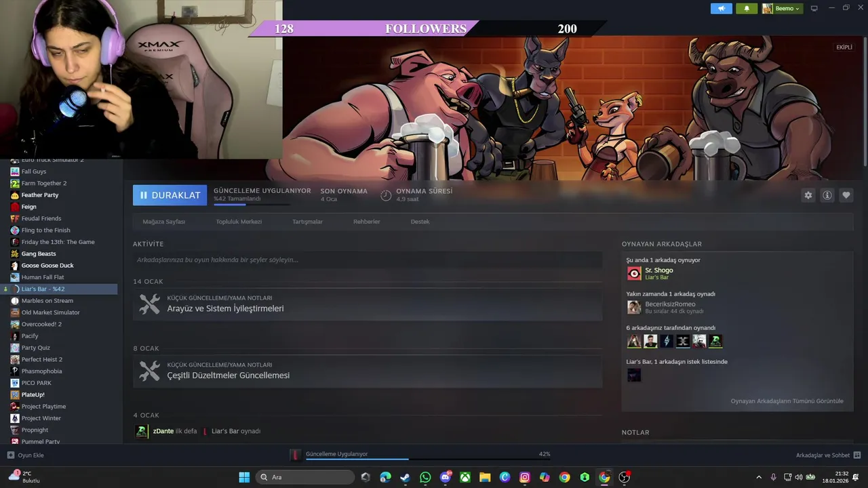This screenshot has width=868, height=488.
Task: Click the wrench icon of 14 Ocak update
Action: point(149,304)
